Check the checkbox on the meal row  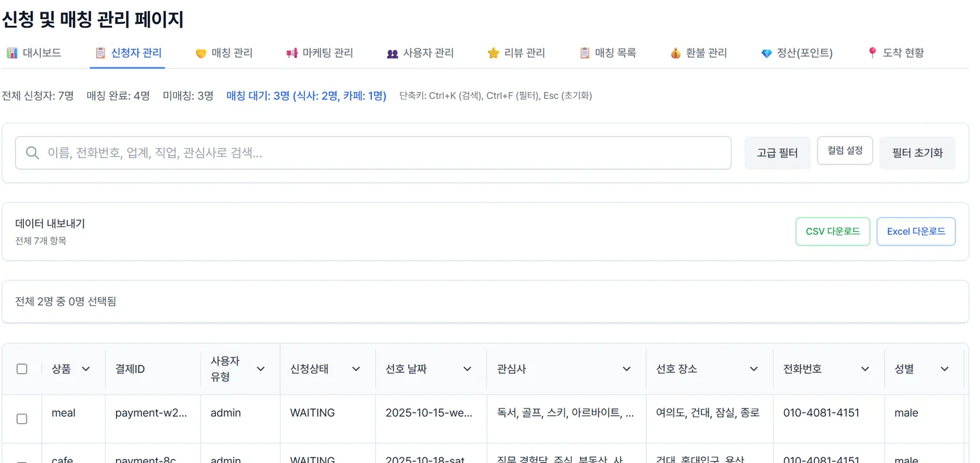coord(22,417)
